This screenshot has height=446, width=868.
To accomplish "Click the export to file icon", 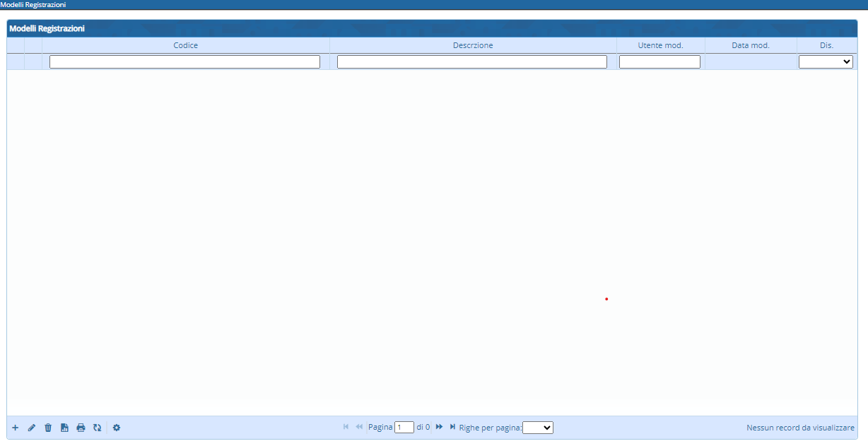I will point(64,428).
